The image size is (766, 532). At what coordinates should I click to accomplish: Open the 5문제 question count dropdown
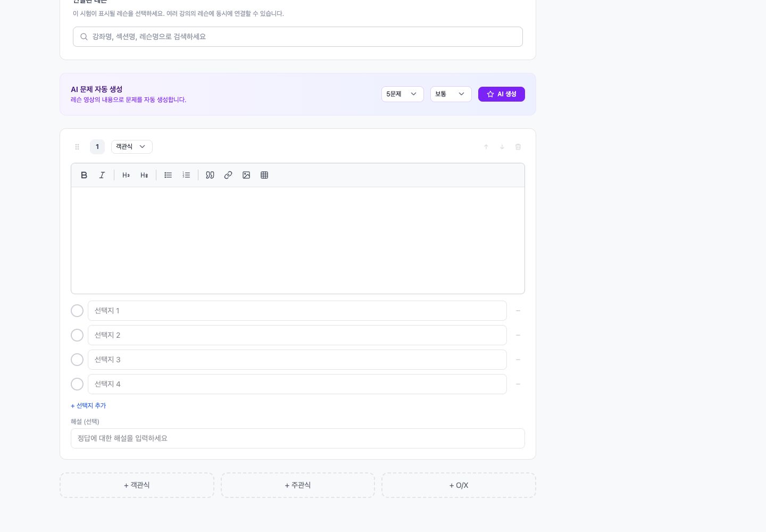click(403, 94)
